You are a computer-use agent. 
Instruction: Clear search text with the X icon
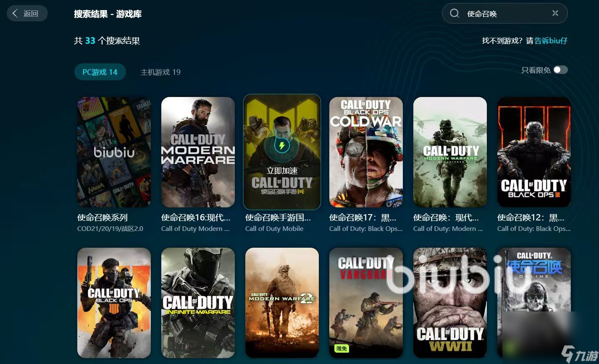tap(555, 13)
